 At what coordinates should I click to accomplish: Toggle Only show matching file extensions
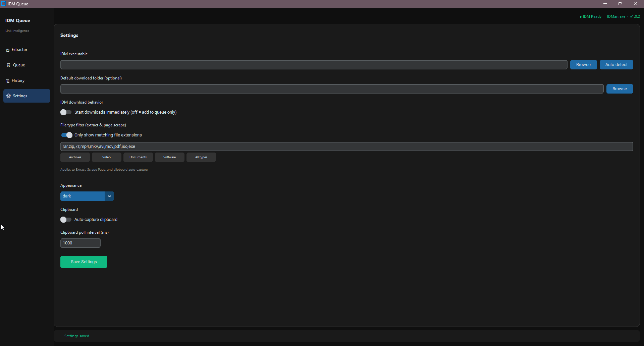tap(67, 135)
